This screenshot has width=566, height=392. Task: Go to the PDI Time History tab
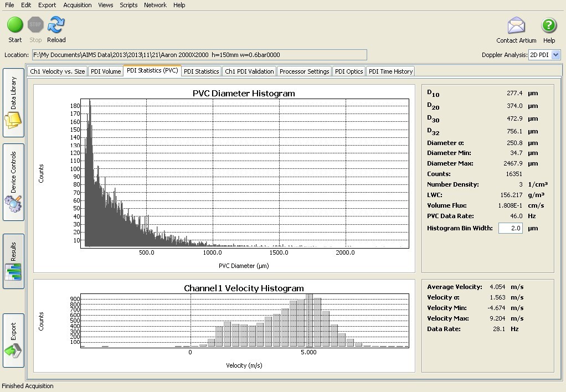pyautogui.click(x=390, y=71)
